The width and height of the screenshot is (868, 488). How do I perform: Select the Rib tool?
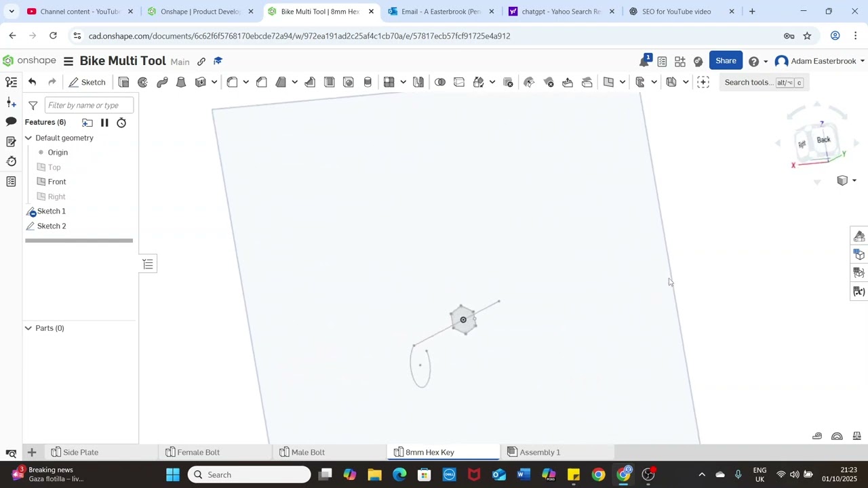tap(310, 82)
